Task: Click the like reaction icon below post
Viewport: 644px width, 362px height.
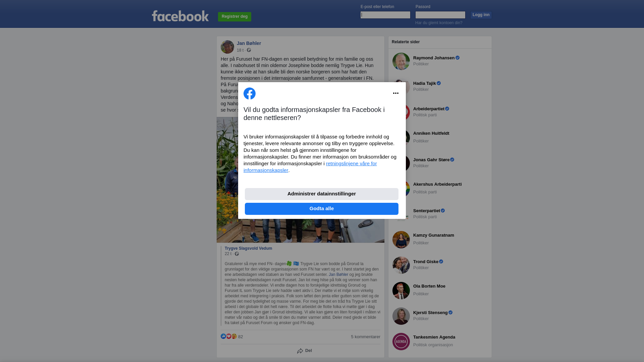Action: click(x=223, y=336)
